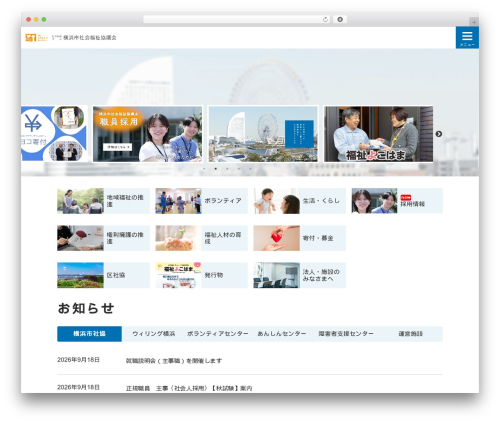
Task: Open a new browser tab with the plus button
Action: coord(474,22)
